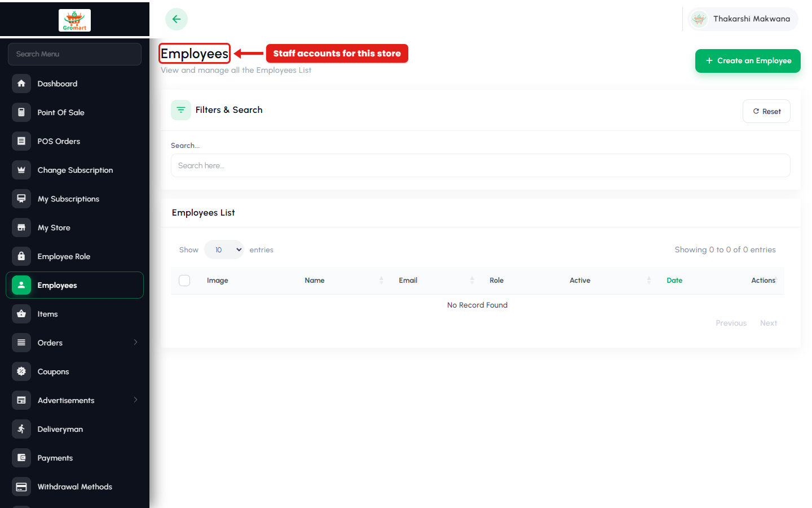Click the Employee Role lock icon
Image resolution: width=812 pixels, height=508 pixels.
coord(21,256)
